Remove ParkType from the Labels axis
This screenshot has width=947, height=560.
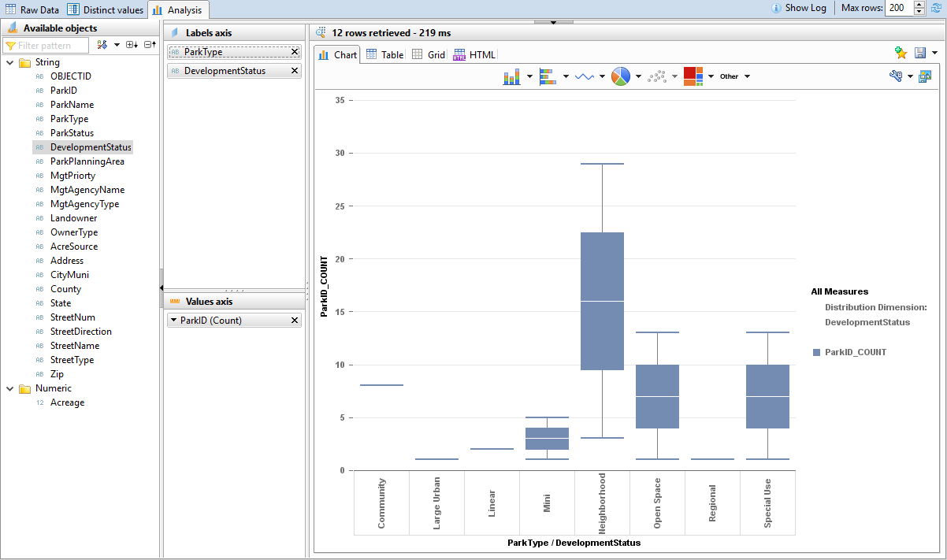pos(295,52)
